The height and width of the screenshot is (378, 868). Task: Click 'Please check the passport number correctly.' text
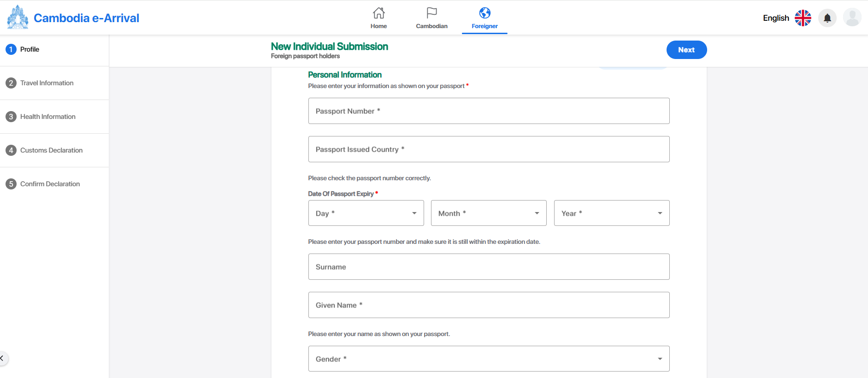point(370,178)
